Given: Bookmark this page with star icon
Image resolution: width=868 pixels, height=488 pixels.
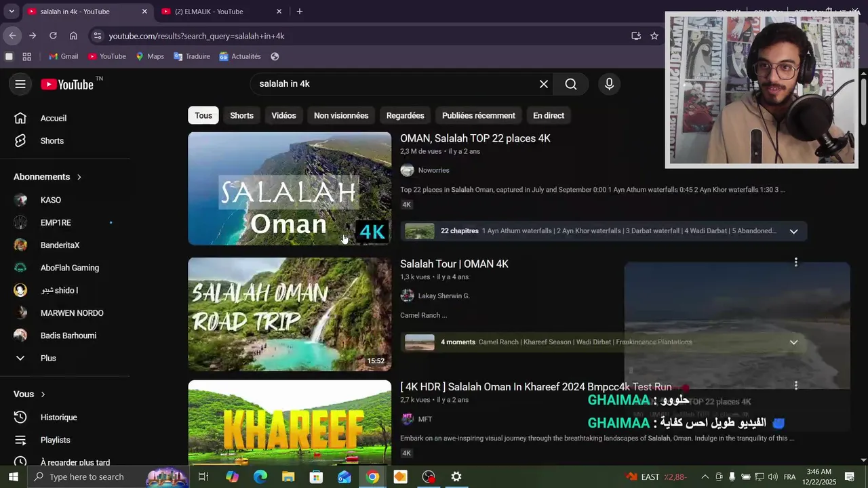Looking at the screenshot, I should click(x=654, y=36).
